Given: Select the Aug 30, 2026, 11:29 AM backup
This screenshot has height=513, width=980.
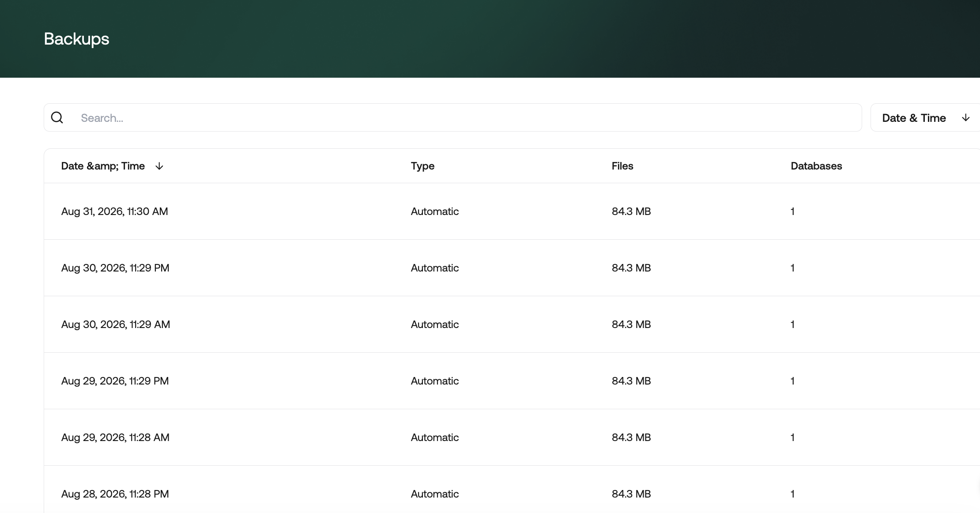Looking at the screenshot, I should pyautogui.click(x=512, y=324).
